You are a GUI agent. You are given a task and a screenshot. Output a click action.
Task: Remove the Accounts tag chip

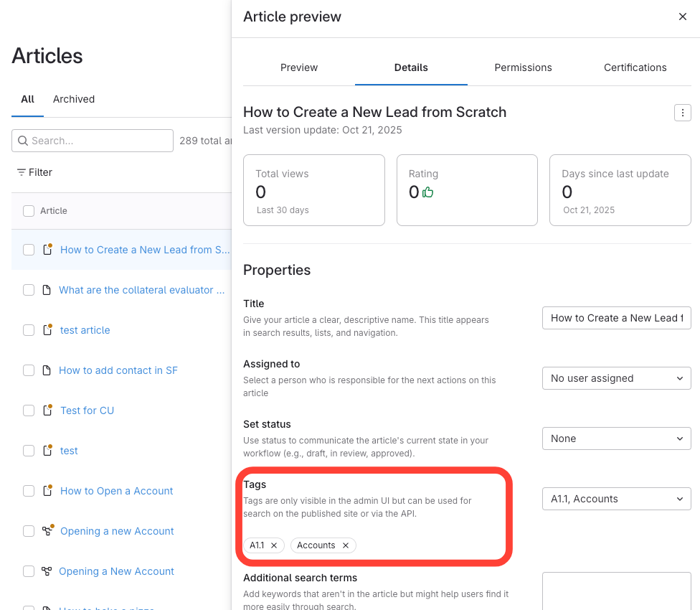tap(346, 545)
